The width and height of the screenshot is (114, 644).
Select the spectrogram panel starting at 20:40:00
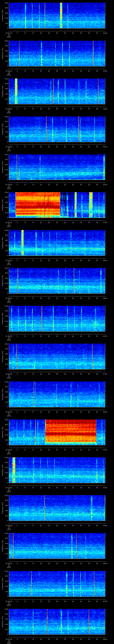click(x=57, y=357)
